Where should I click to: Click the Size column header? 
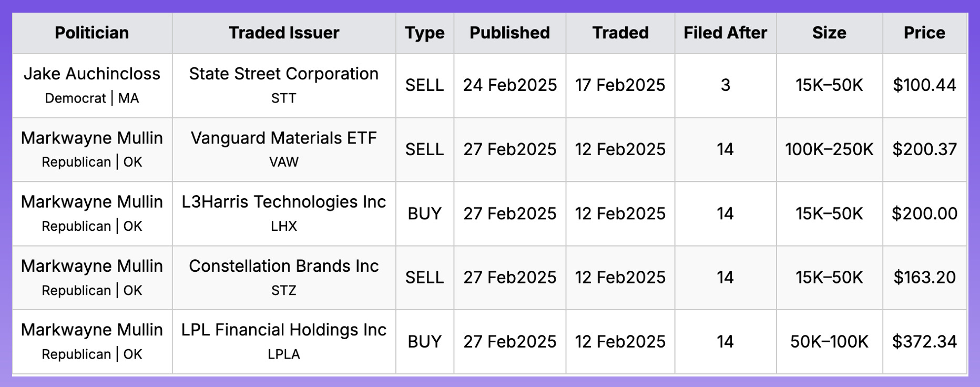tap(829, 33)
